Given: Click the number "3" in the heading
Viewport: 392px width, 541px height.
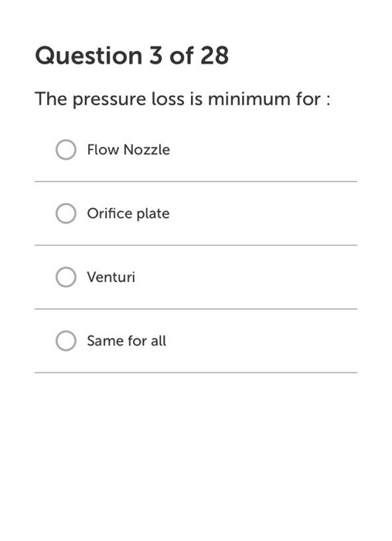Looking at the screenshot, I should (155, 56).
